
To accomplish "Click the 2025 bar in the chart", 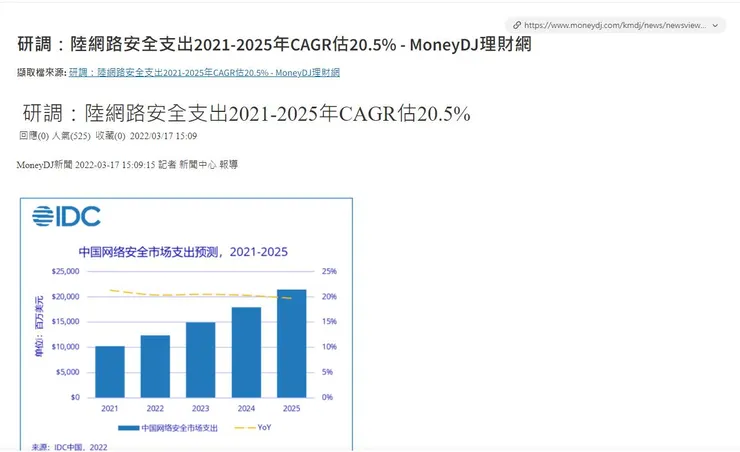I will tap(292, 343).
